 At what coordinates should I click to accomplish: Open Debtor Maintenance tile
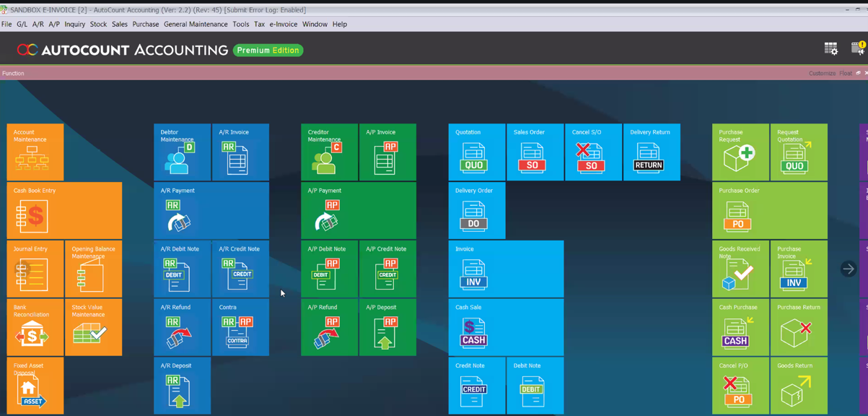pyautogui.click(x=183, y=152)
